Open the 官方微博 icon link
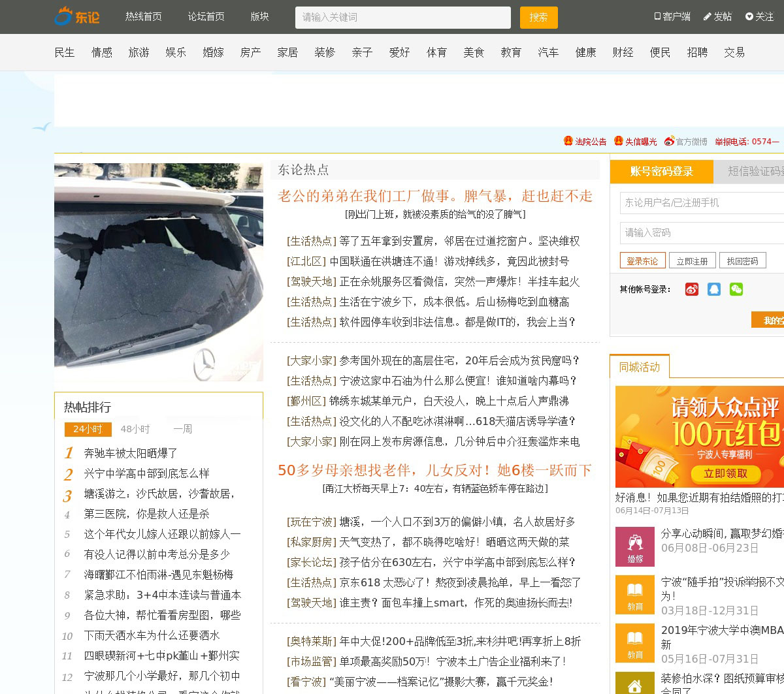This screenshot has height=694, width=784. click(x=669, y=141)
